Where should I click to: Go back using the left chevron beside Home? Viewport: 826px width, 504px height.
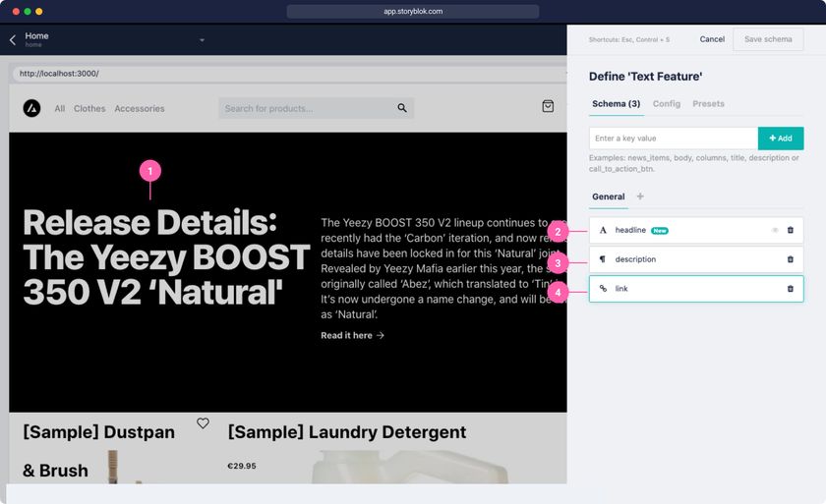pyautogui.click(x=13, y=40)
